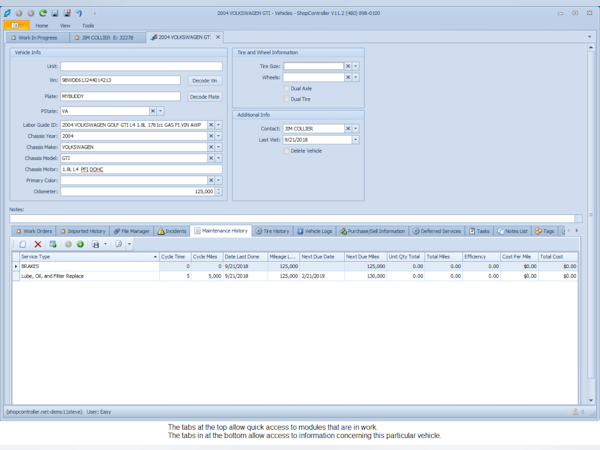The image size is (600, 450).
Task: Click the Unit input field
Action: click(141, 66)
